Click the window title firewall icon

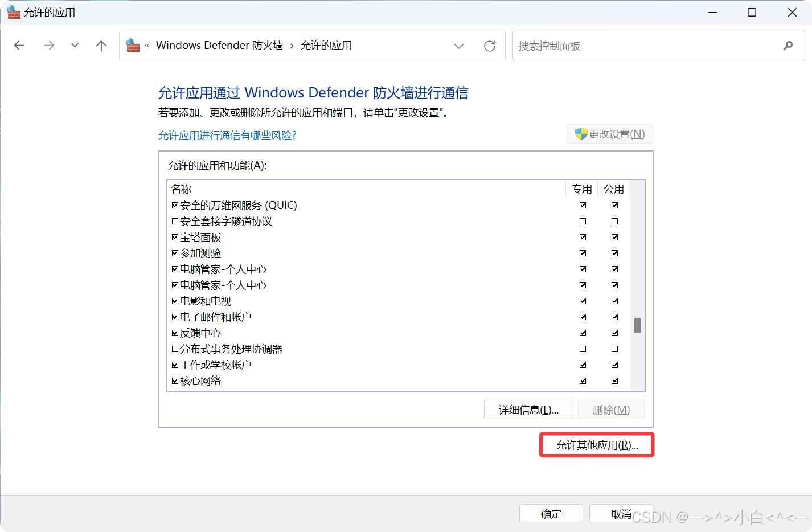coord(14,12)
